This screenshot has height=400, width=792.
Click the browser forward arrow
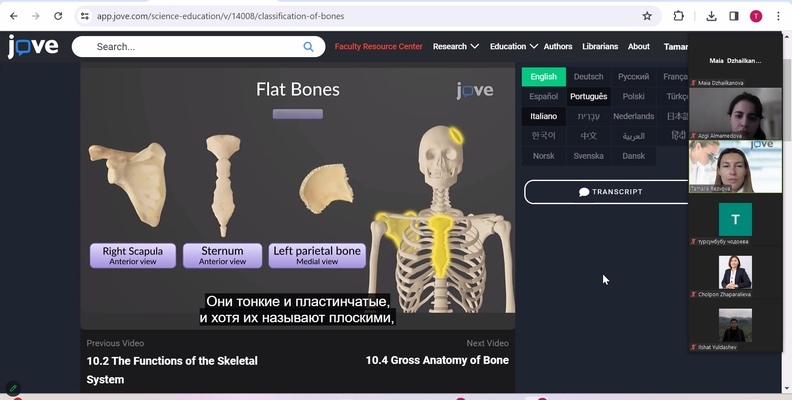[35, 16]
